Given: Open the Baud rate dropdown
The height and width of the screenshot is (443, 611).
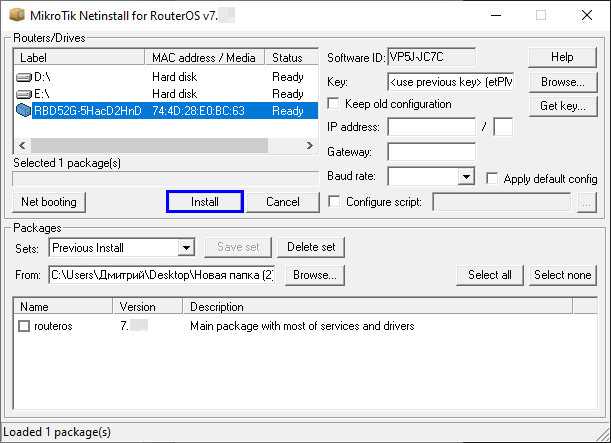Looking at the screenshot, I should pyautogui.click(x=466, y=177).
